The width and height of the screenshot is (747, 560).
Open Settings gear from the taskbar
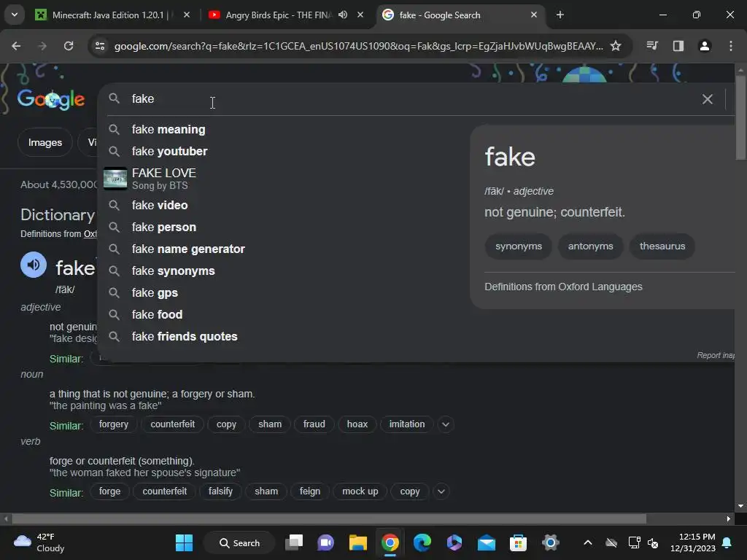pos(550,542)
